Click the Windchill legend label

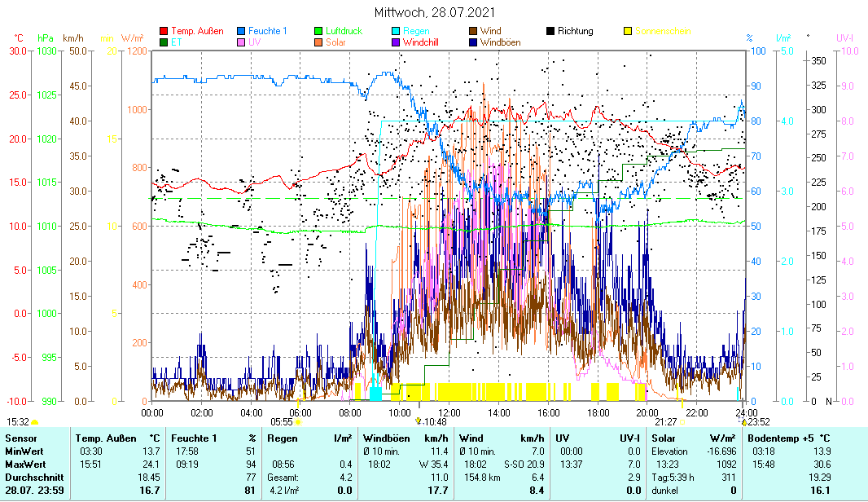(x=421, y=42)
